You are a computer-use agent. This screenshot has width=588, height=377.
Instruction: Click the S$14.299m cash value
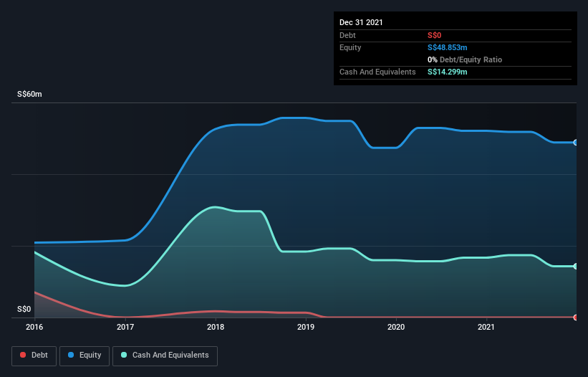(448, 72)
